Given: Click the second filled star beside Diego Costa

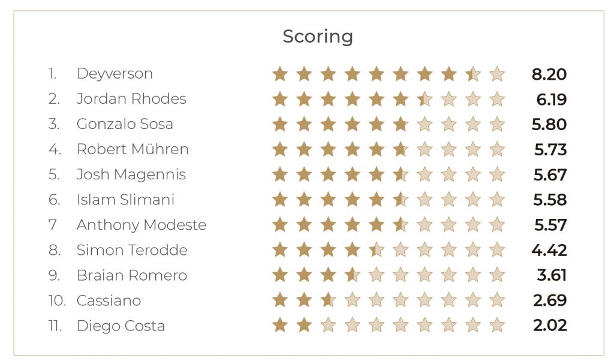Looking at the screenshot, I should pyautogui.click(x=304, y=326).
